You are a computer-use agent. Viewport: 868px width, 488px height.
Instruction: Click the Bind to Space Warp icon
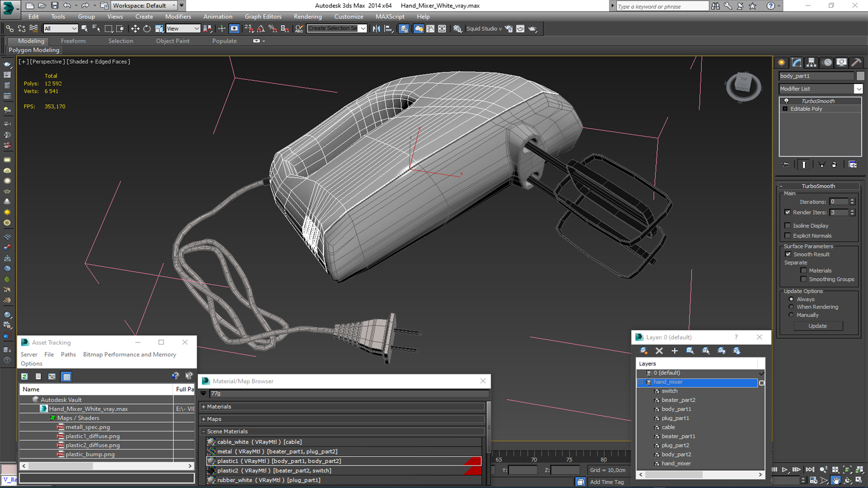33,28
